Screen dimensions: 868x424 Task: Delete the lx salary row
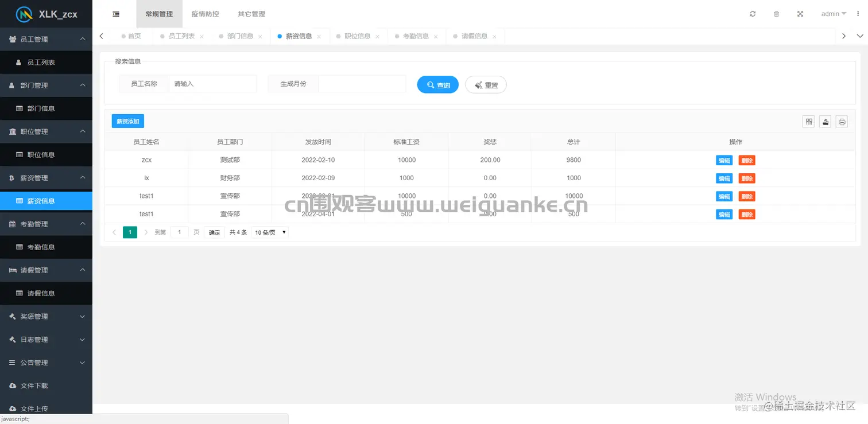click(x=747, y=178)
